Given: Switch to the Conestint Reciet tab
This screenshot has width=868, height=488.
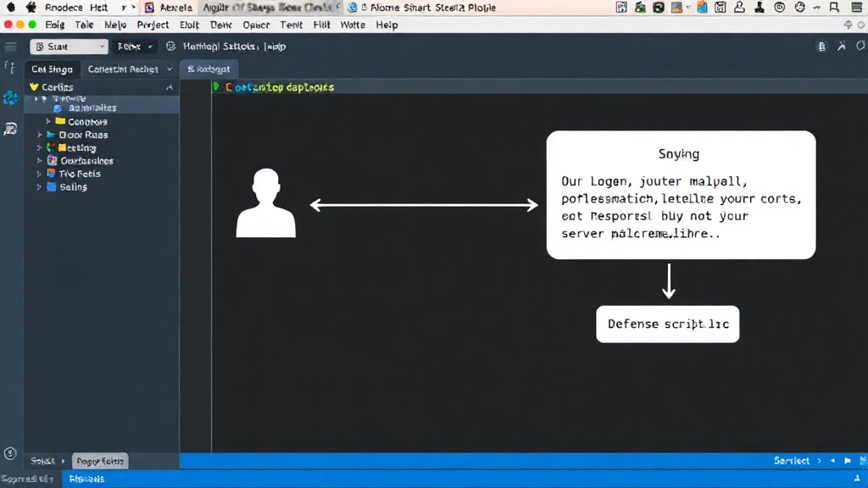Looking at the screenshot, I should 123,69.
